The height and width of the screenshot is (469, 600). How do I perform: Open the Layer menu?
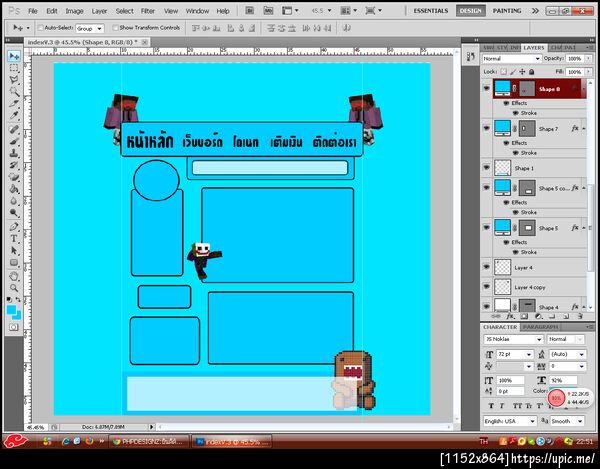click(x=99, y=11)
